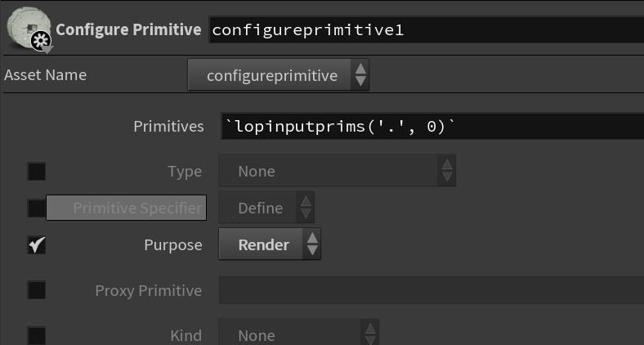Toggle the Kind checkbox
644x345 pixels.
point(37,335)
